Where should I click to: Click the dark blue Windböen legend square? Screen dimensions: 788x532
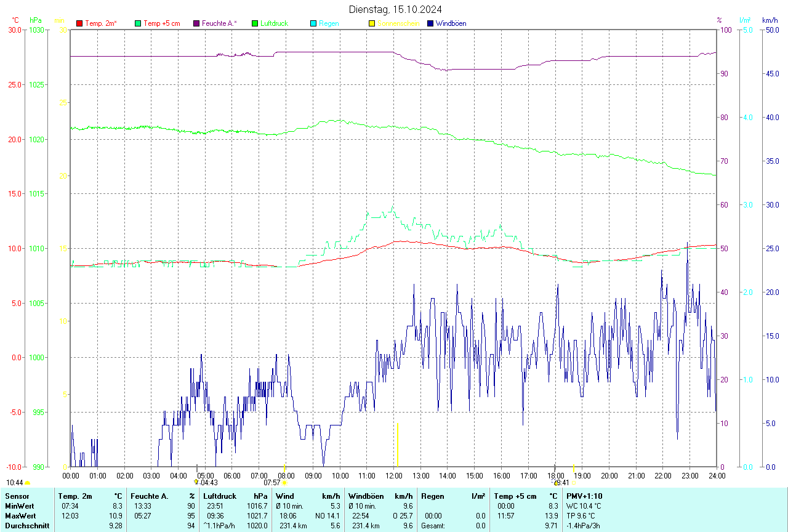[430, 23]
